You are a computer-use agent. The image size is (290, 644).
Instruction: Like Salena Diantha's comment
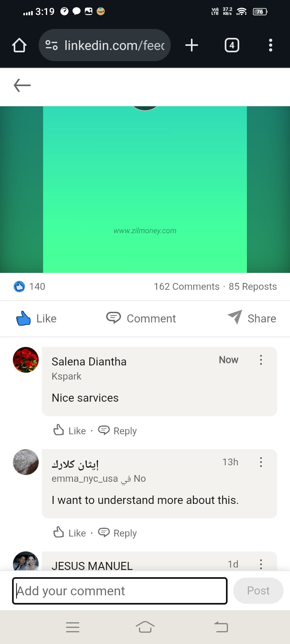70,431
